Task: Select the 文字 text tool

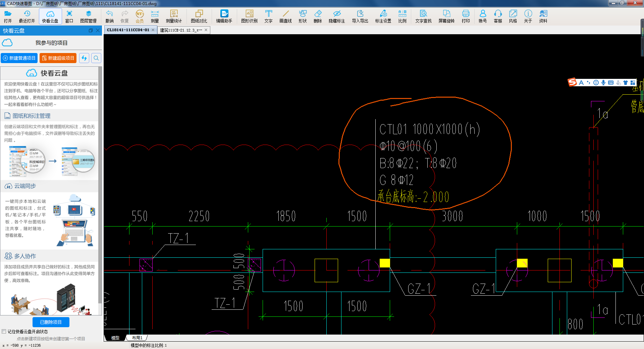Action: point(268,16)
